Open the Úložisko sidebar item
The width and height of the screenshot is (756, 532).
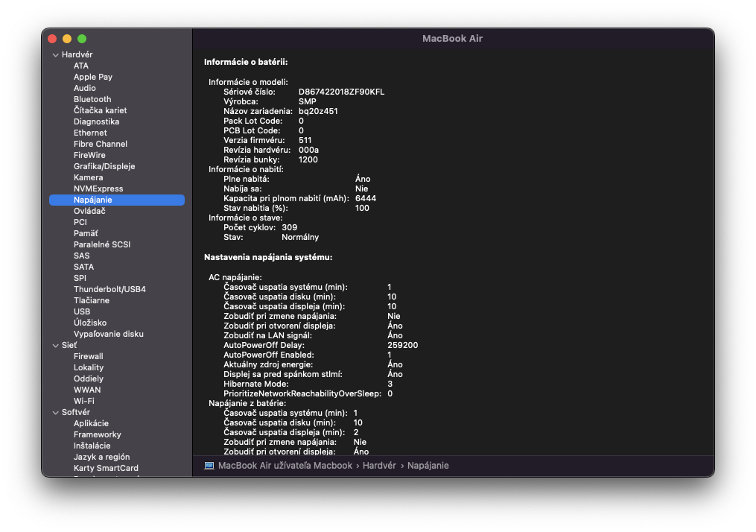pyautogui.click(x=90, y=323)
